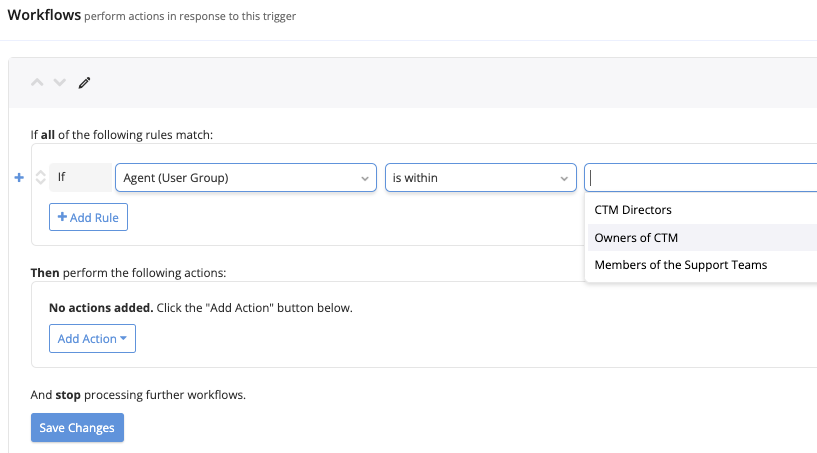Click the move workflow up arrow

[37, 82]
